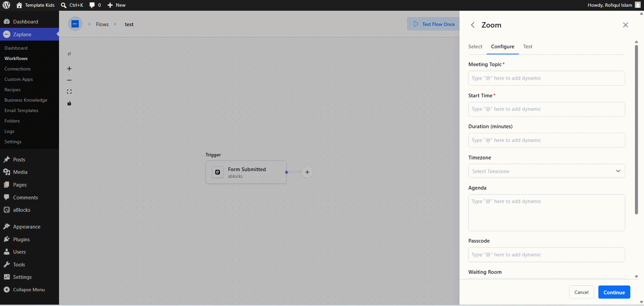Open the Zaplane main menu item
644x306 pixels.
pos(29,34)
